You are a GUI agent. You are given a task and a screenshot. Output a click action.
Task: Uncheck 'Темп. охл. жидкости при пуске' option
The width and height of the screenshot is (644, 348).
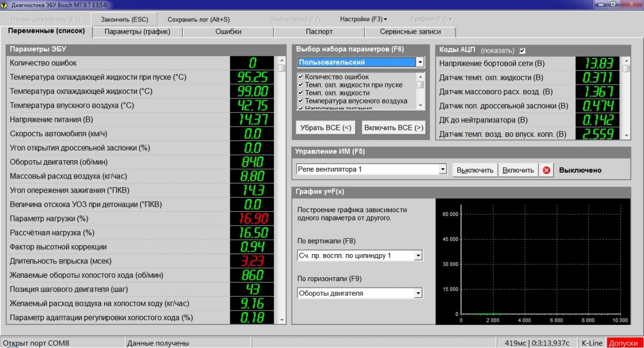coord(301,85)
